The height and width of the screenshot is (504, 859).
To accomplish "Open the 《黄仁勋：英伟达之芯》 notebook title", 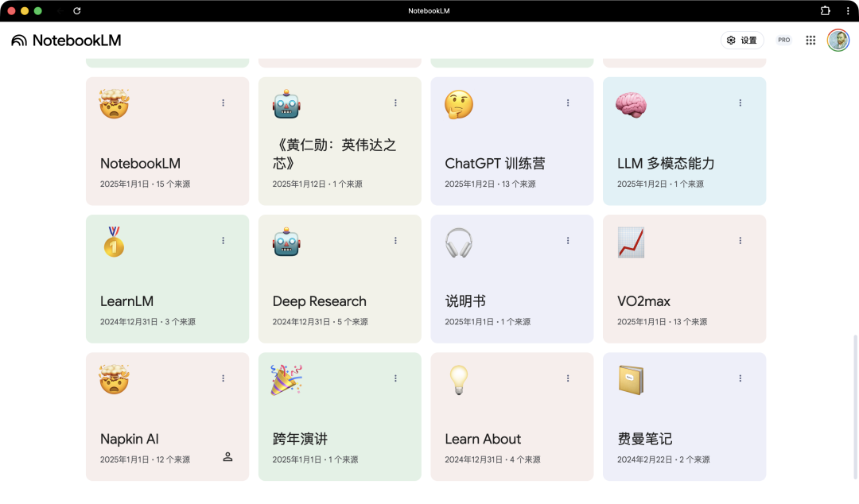I will pyautogui.click(x=334, y=154).
